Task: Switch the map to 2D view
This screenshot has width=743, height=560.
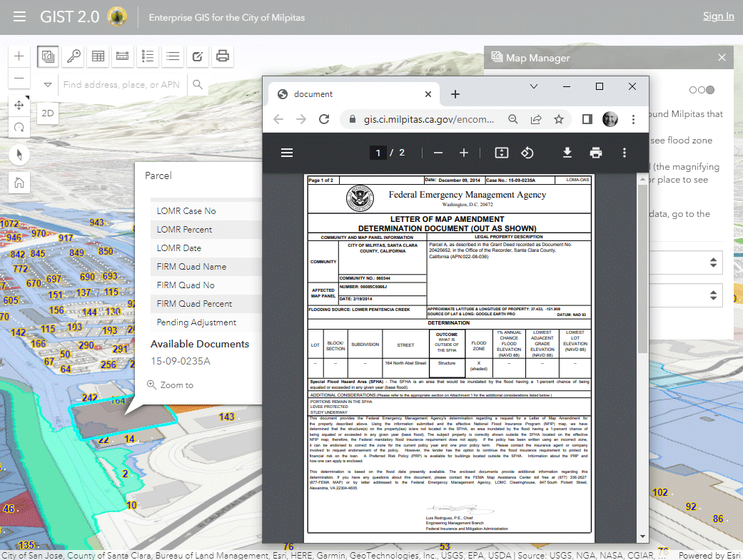Action: (47, 113)
